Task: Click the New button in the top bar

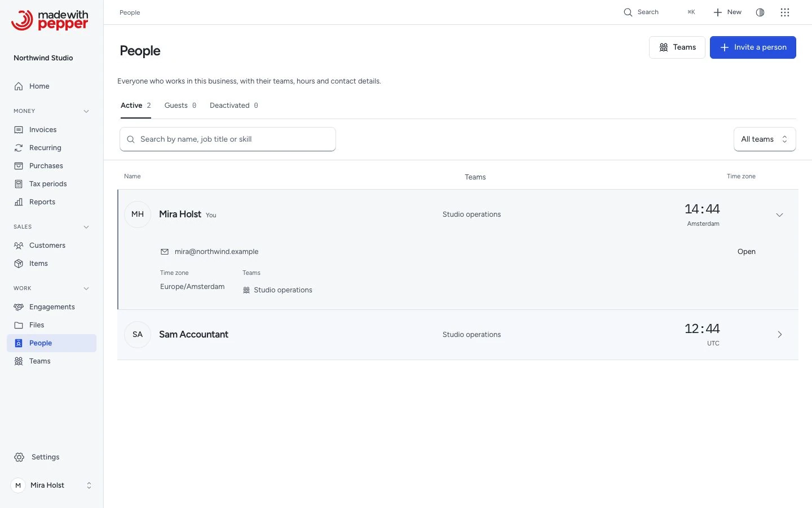Action: coord(727,12)
